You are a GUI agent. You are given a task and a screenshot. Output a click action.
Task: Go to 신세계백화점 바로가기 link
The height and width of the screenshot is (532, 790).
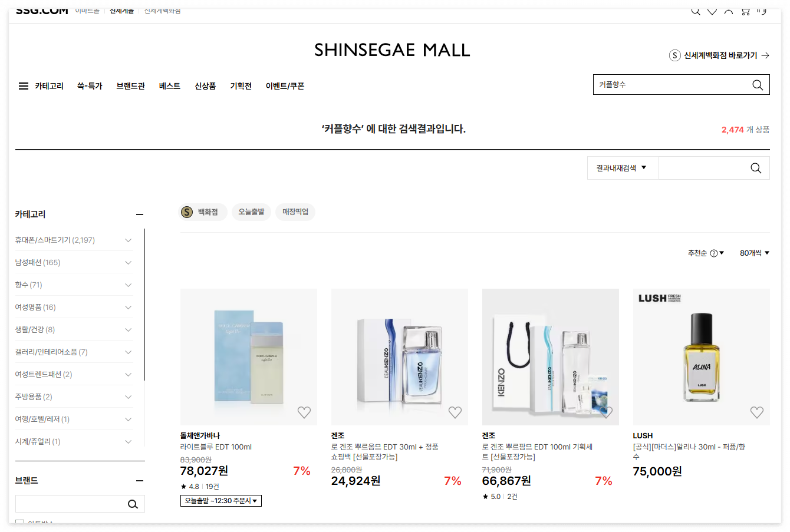[719, 55]
